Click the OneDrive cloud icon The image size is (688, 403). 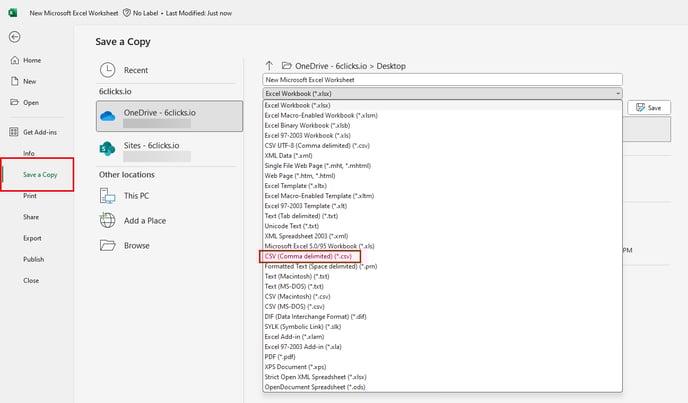tap(108, 116)
